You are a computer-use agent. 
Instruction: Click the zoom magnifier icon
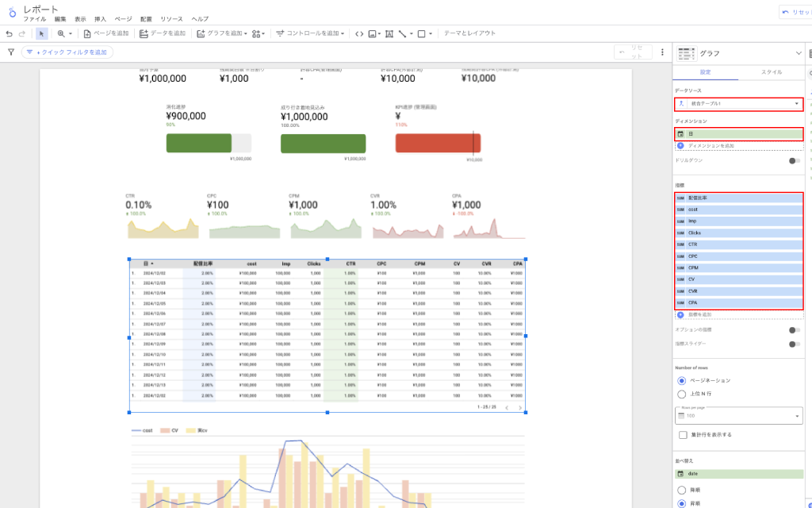pos(61,33)
